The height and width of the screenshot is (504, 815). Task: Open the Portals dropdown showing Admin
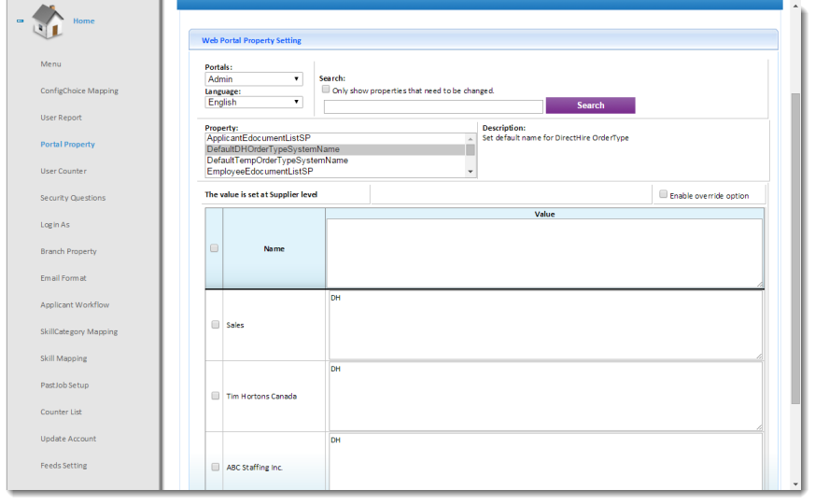point(253,79)
